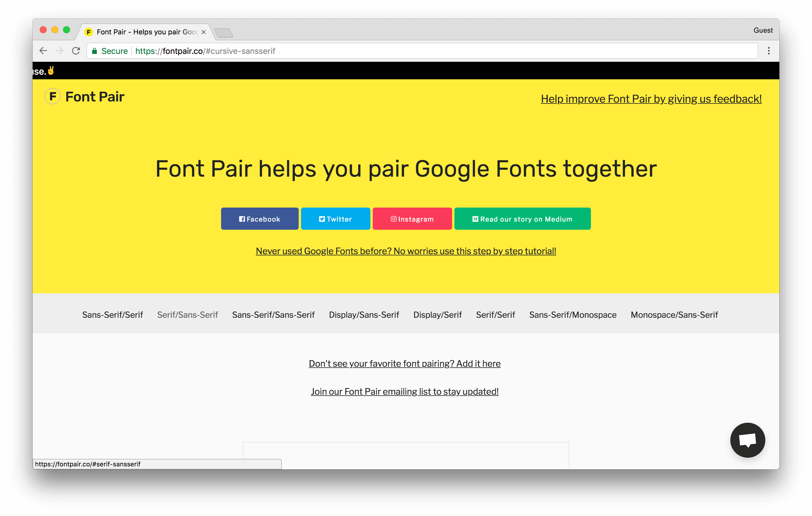Open Chrome three-dot menu
The width and height of the screenshot is (812, 516).
coord(769,51)
